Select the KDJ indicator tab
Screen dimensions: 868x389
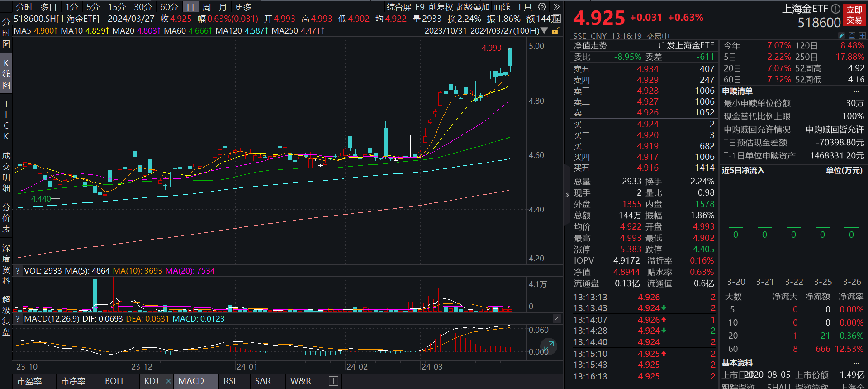click(x=152, y=381)
